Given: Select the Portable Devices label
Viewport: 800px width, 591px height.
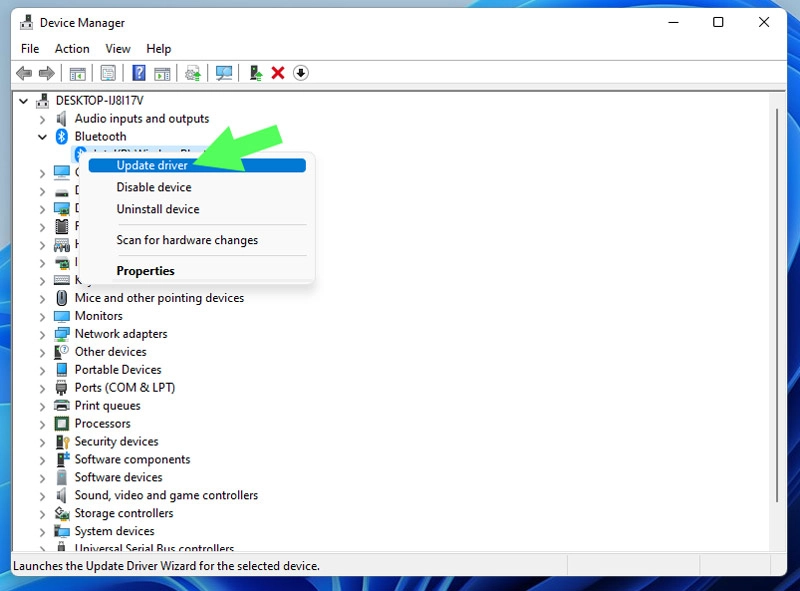Looking at the screenshot, I should (x=118, y=370).
